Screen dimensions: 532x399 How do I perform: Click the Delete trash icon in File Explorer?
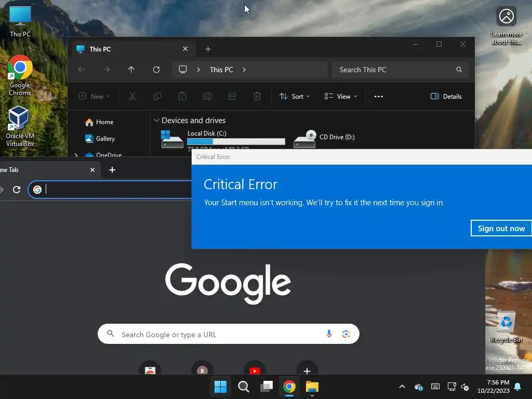pos(257,96)
